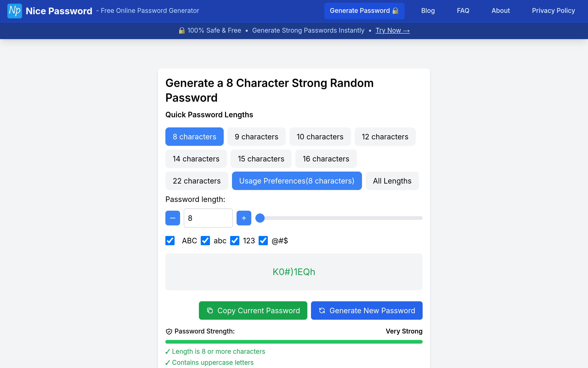Select the 12 characters length
588x368 pixels.
[x=385, y=137]
